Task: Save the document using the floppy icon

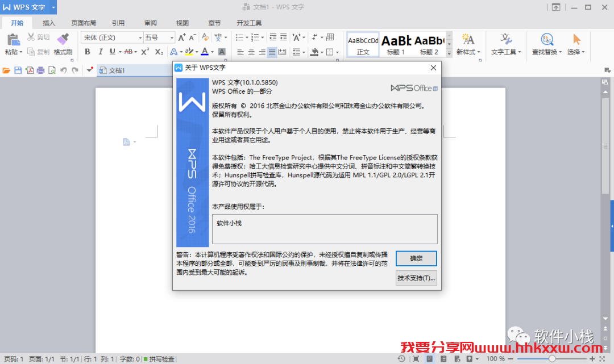Action: tap(18, 70)
